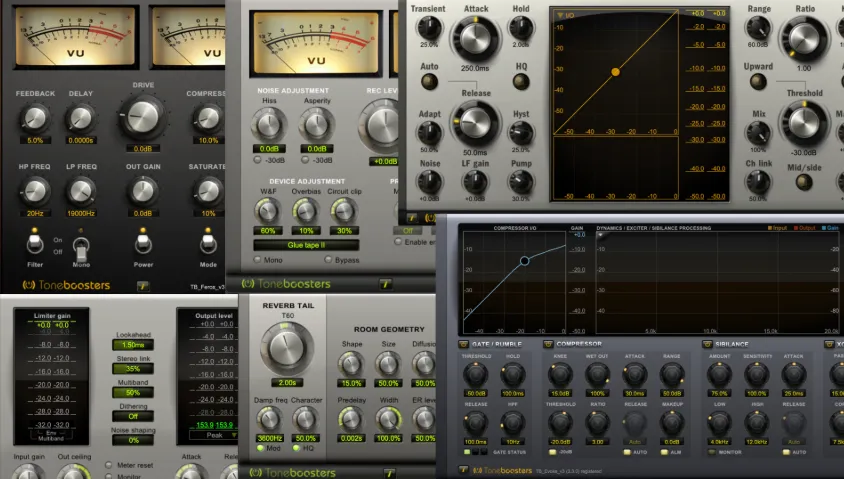Select the -30dB radio under Hiss
The width and height of the screenshot is (844, 479).
(x=257, y=160)
